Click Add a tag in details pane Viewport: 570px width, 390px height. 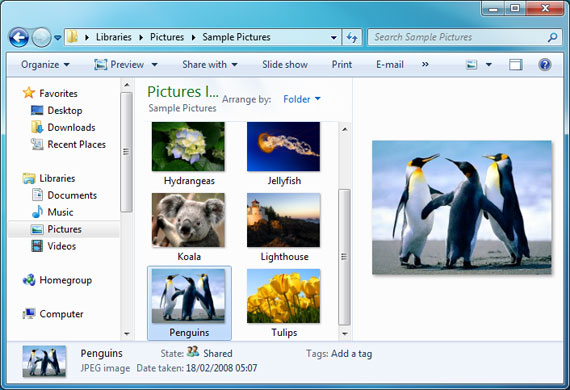coord(352,354)
